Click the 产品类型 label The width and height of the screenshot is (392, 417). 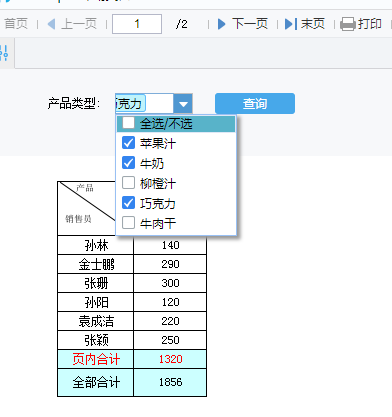pyautogui.click(x=74, y=103)
